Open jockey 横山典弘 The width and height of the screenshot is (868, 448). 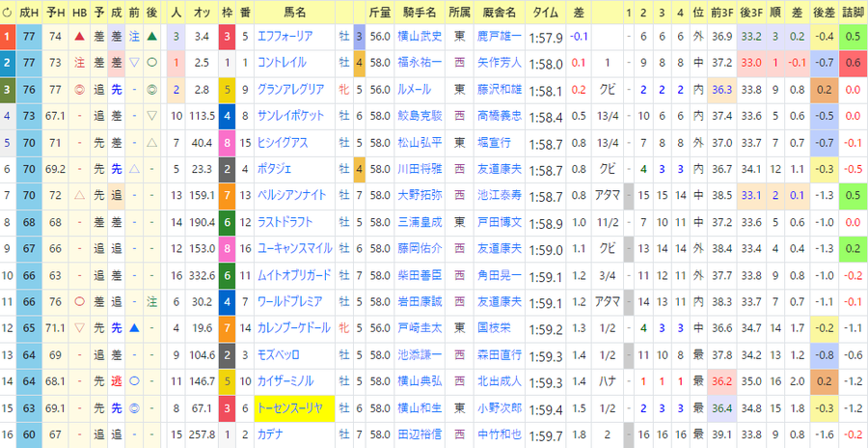point(420,382)
